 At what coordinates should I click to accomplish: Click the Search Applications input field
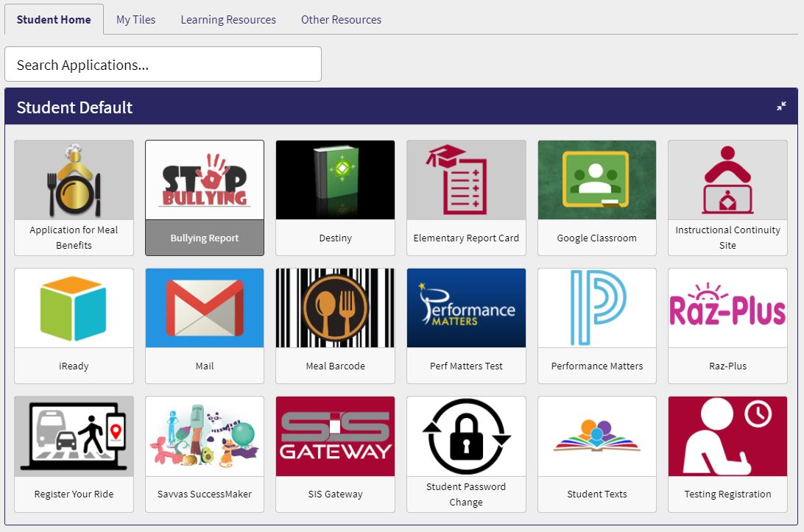click(163, 65)
